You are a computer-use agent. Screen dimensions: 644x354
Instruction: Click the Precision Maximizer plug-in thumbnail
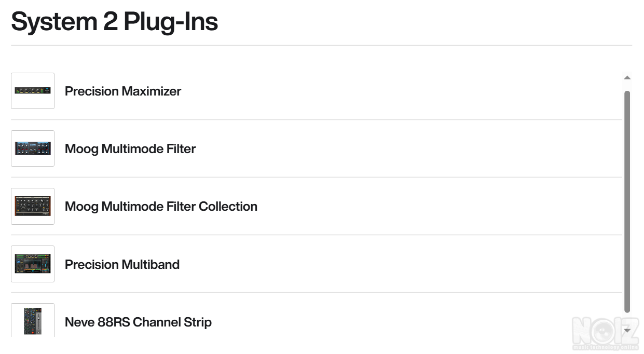click(x=33, y=91)
